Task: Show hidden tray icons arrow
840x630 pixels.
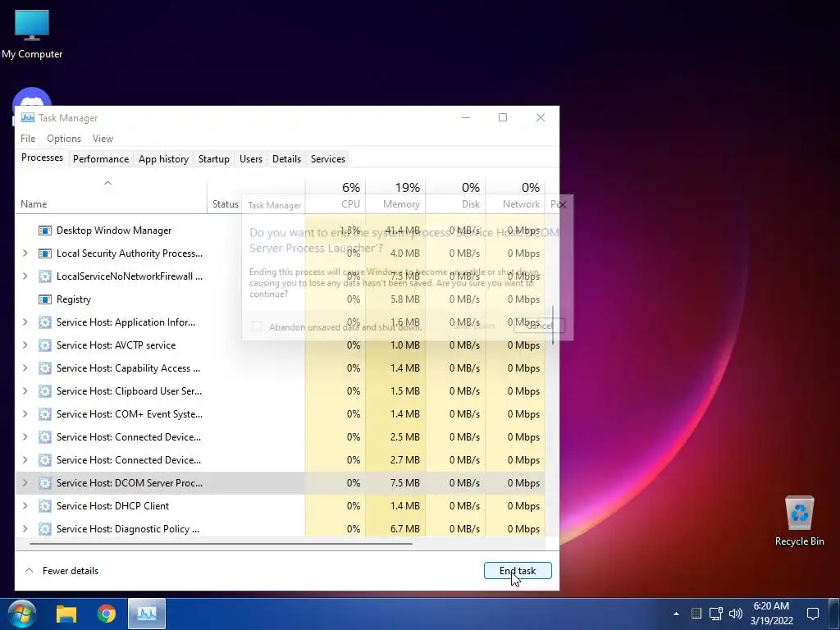Action: point(676,614)
